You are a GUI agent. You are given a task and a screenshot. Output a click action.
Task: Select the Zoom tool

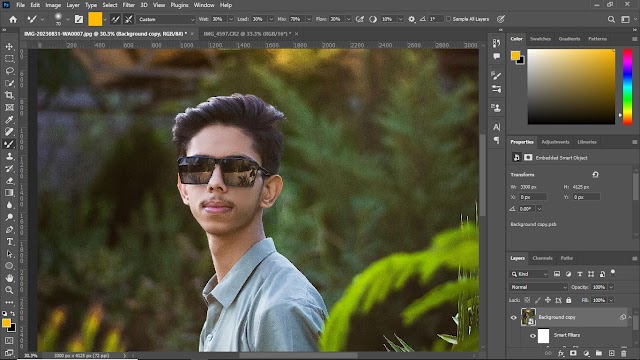click(x=9, y=290)
